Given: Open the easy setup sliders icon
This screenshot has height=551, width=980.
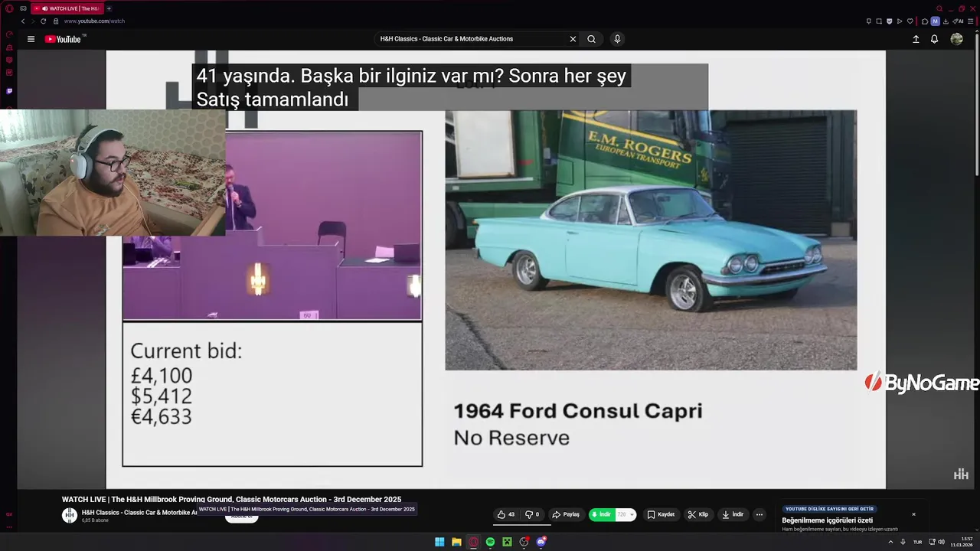Looking at the screenshot, I should [x=971, y=21].
